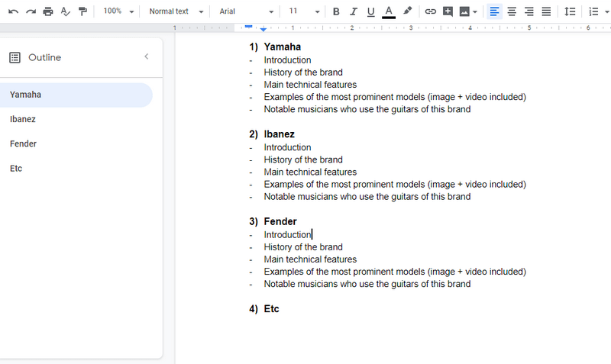611x364 pixels.
Task: Apply numbered list formatting
Action: [593, 11]
